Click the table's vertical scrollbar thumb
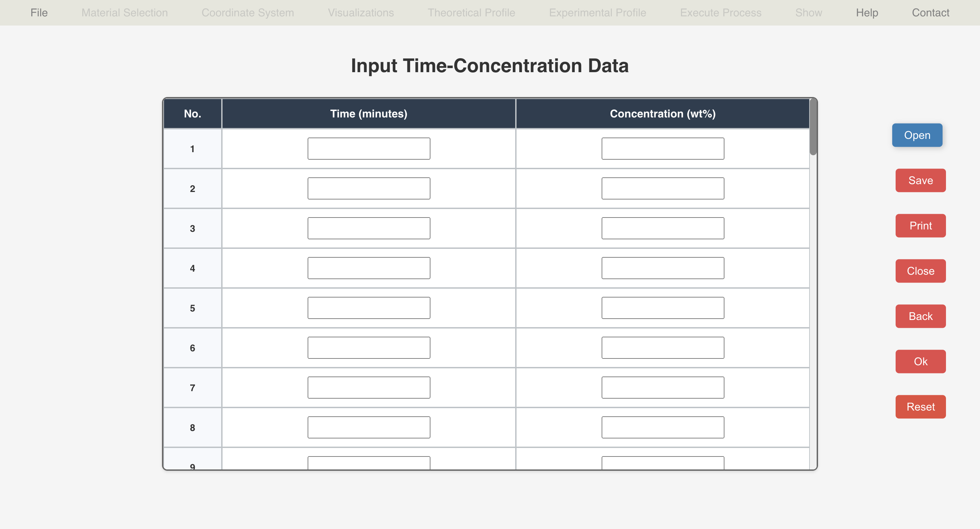This screenshot has height=529, width=980. pos(813,127)
